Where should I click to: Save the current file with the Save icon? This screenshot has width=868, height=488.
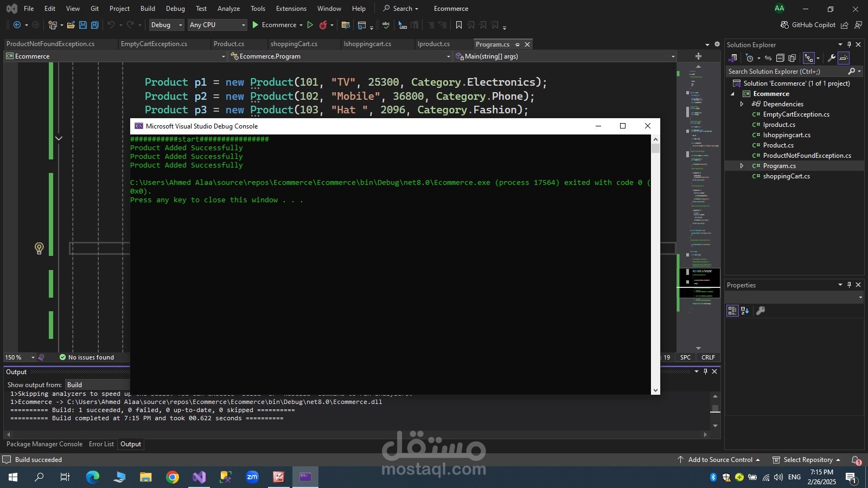click(83, 25)
